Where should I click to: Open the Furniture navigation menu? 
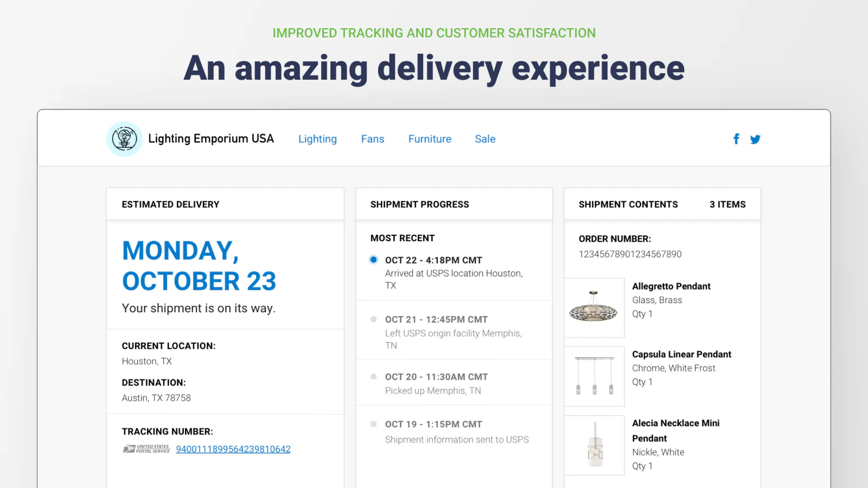[x=429, y=139]
